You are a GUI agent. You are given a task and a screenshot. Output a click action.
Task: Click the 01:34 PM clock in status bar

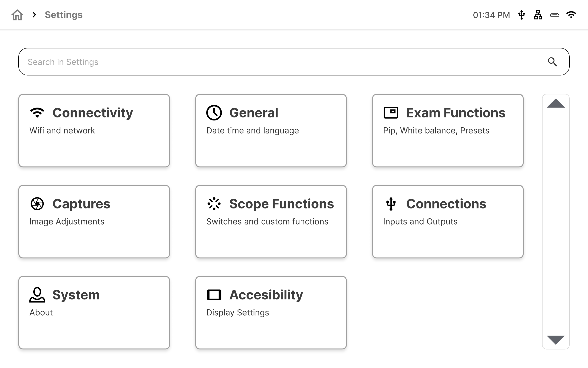[491, 15]
